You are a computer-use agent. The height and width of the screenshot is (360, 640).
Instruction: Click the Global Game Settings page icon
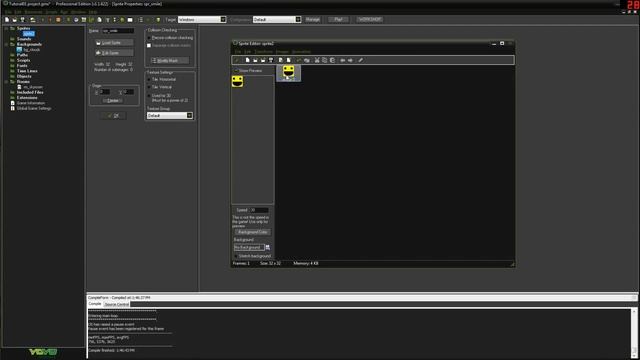(13, 108)
